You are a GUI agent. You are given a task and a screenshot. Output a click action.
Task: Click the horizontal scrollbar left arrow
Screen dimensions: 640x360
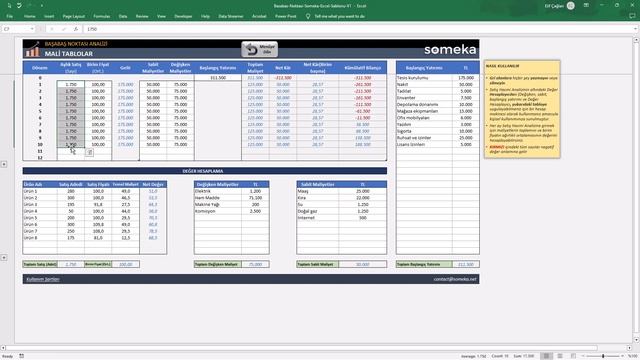coord(3,348)
